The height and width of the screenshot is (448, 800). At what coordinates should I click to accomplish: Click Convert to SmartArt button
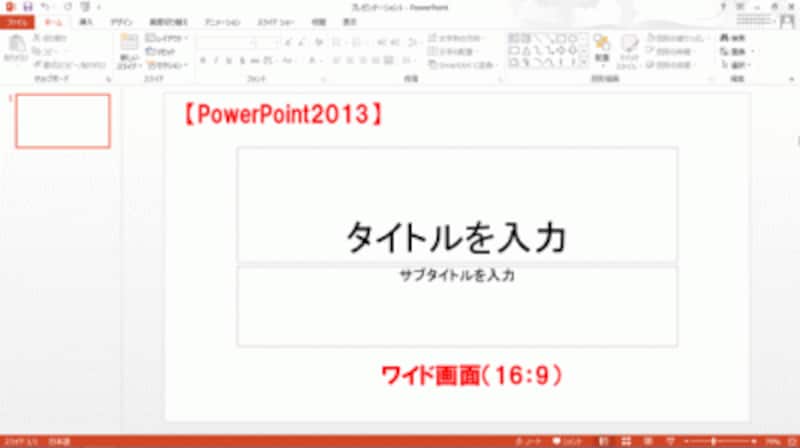pyautogui.click(x=462, y=65)
